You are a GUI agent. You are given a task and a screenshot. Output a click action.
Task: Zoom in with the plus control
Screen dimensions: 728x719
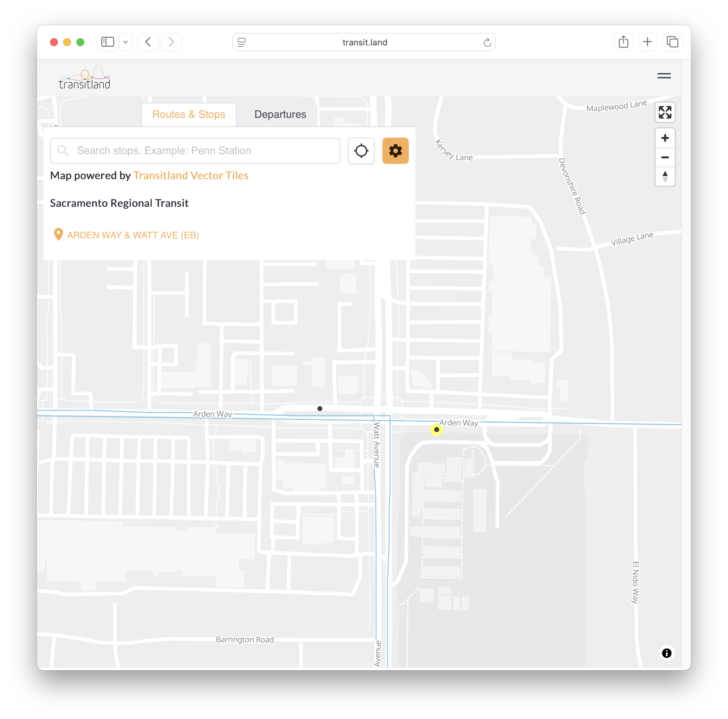[665, 138]
